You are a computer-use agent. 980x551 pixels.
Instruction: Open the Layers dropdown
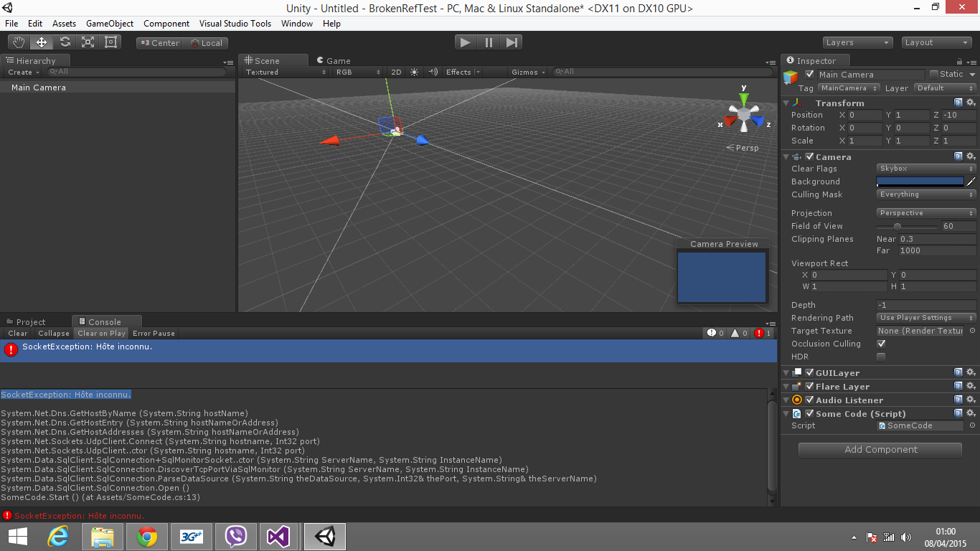click(857, 42)
